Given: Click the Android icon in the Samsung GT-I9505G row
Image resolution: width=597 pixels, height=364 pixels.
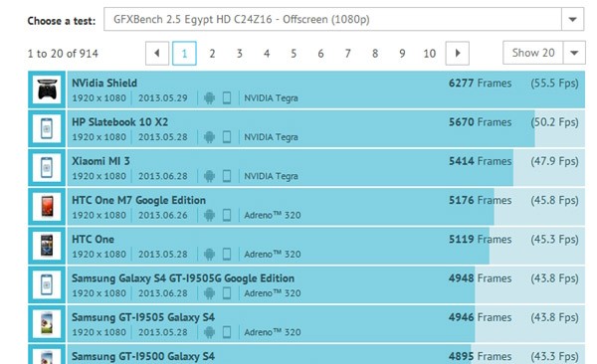Looking at the screenshot, I should (x=209, y=293).
